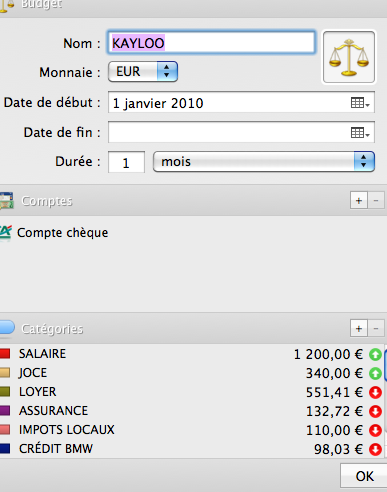Click the Comptes section header icon
Viewport: 387px width, 492px height.
pos(6,201)
